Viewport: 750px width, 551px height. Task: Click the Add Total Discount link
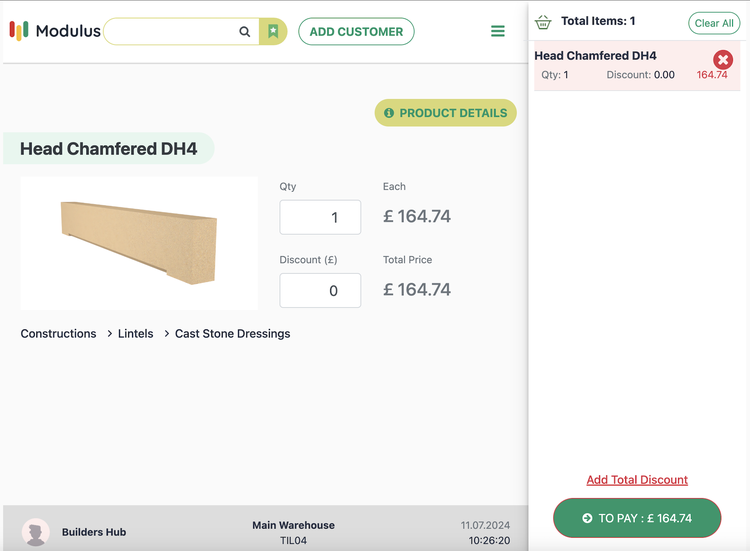pyautogui.click(x=637, y=480)
